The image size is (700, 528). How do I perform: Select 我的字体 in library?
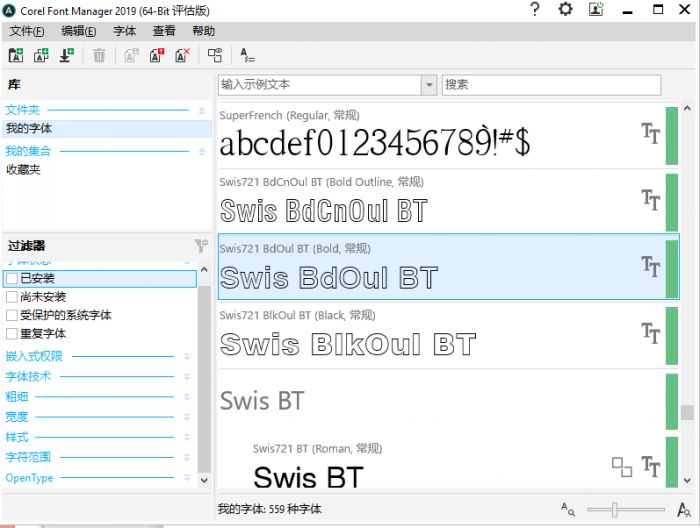[107, 129]
